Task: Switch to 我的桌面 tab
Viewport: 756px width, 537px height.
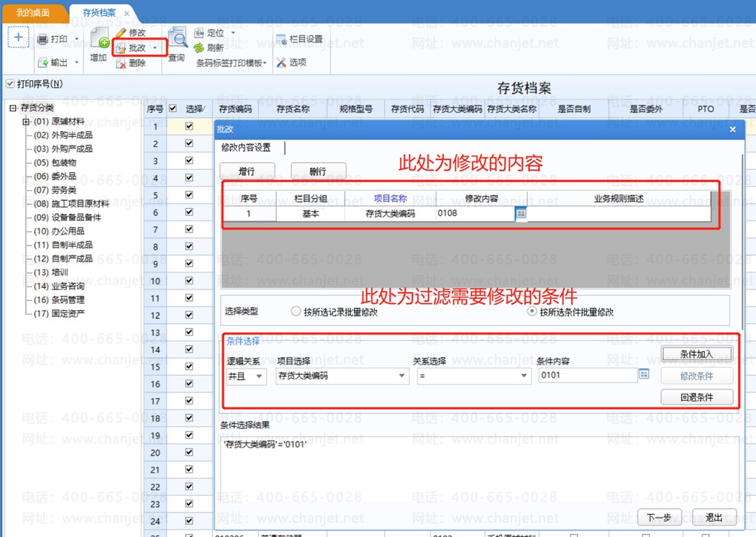Action: point(33,13)
